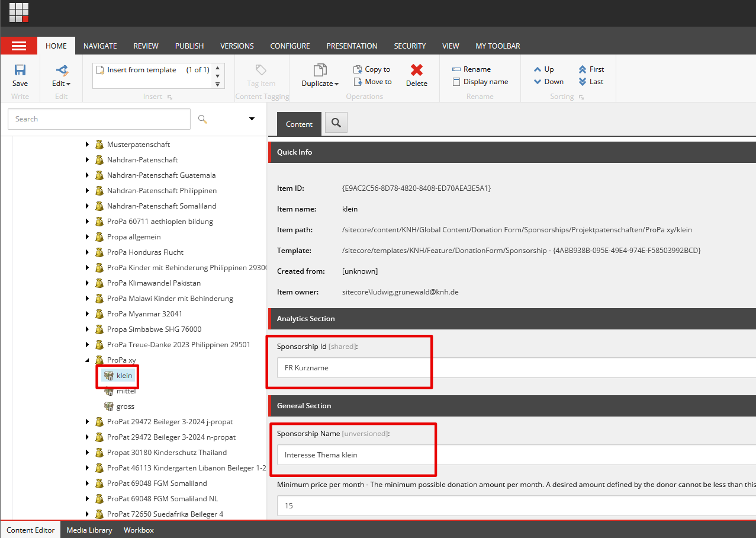
Task: Move item Up in sorting
Action: pos(543,69)
